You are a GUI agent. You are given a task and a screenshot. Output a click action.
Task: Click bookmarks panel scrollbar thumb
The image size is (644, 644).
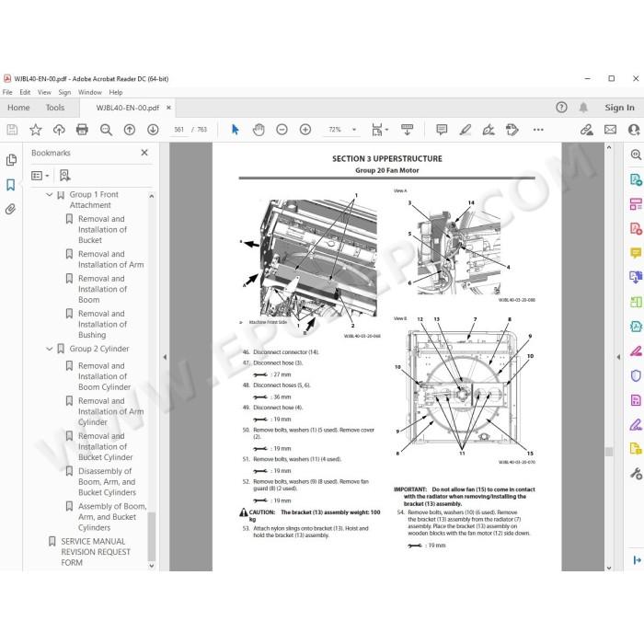click(x=151, y=536)
